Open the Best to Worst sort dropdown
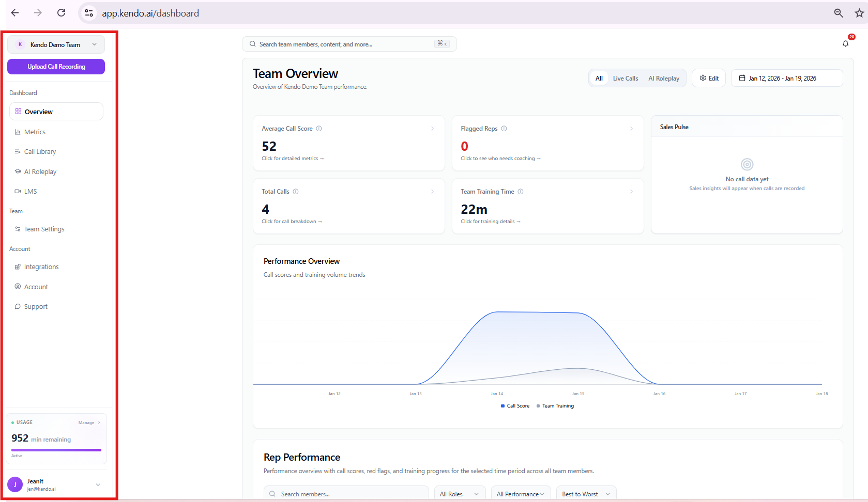 (x=586, y=494)
